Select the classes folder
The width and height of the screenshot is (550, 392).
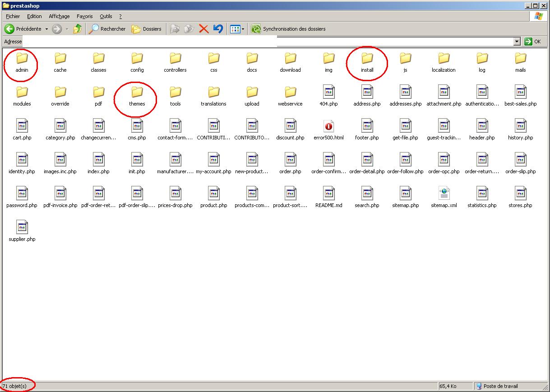pyautogui.click(x=98, y=62)
